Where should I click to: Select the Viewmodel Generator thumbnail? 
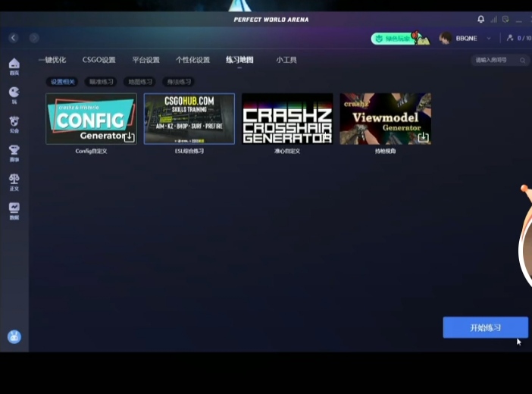pos(386,119)
